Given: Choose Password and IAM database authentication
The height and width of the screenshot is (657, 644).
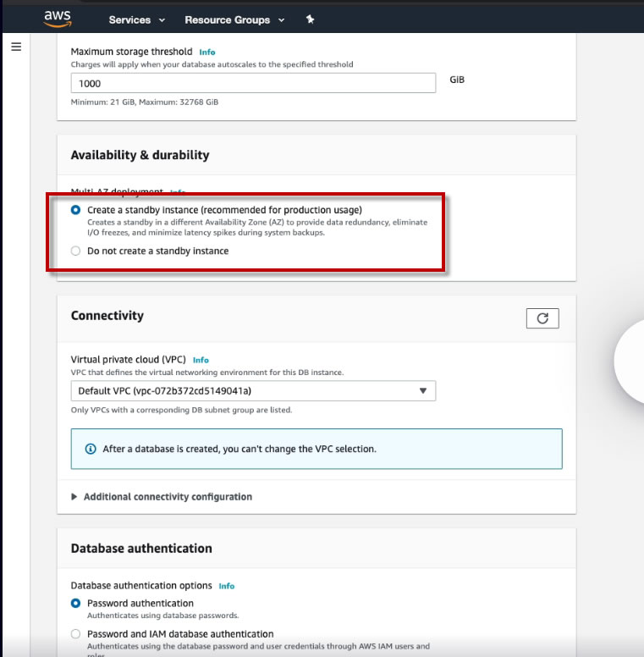Looking at the screenshot, I should click(x=76, y=634).
